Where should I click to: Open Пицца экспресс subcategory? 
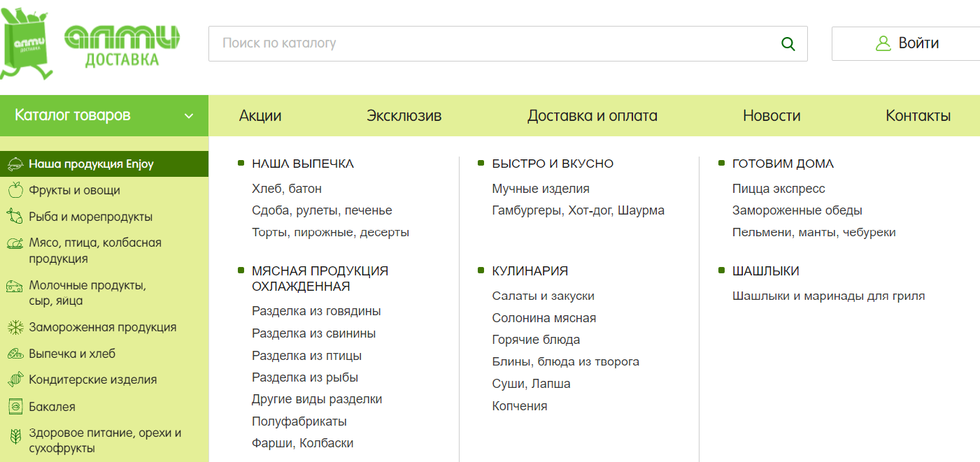pyautogui.click(x=779, y=189)
